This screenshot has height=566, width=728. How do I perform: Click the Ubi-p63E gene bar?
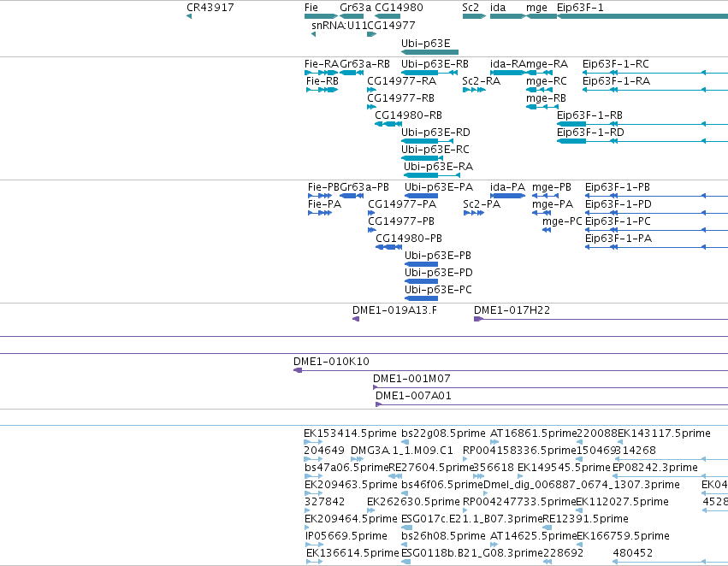coord(429,52)
